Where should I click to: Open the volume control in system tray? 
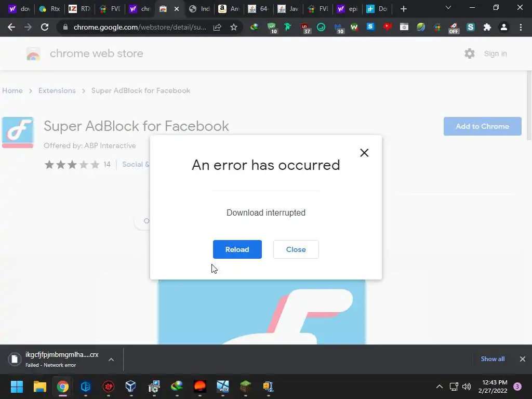[467, 387]
